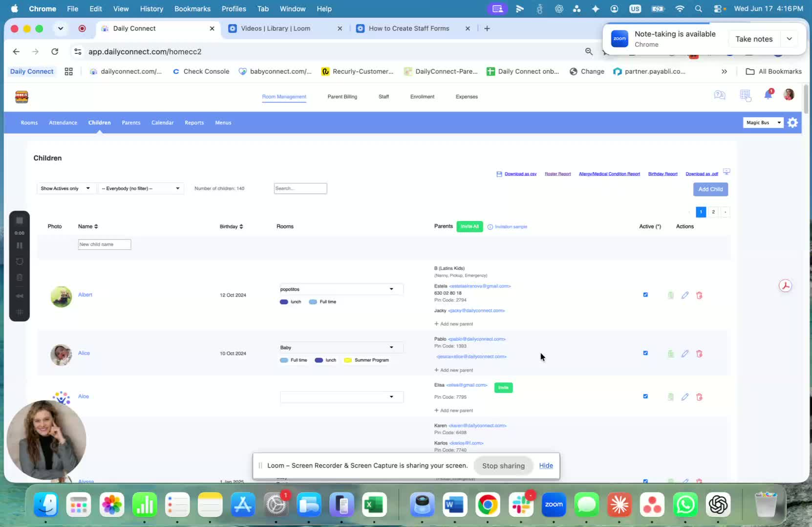
Task: Open the help chat icon in header
Action: [719, 95]
